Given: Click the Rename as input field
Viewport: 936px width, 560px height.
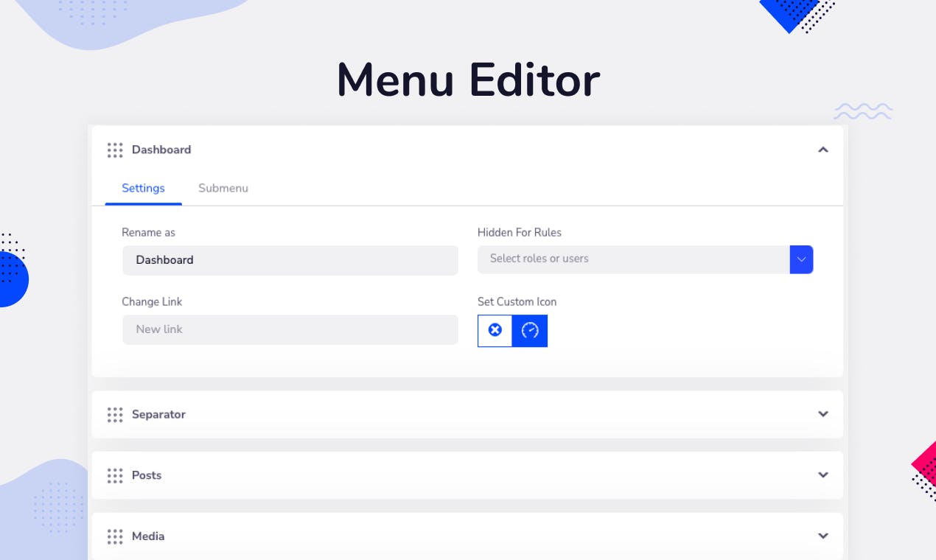Looking at the screenshot, I should pos(290,260).
